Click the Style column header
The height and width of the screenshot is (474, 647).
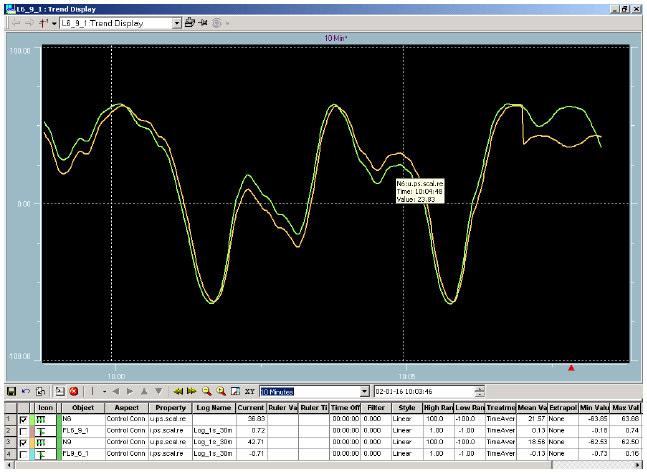(407, 408)
